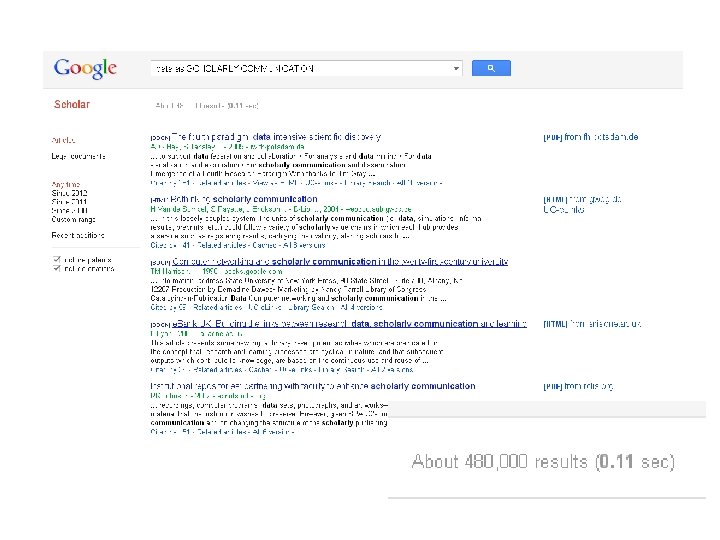
Task: Open 'The fourth paradigm: data intensive scientific discovery'
Action: [x=276, y=136]
